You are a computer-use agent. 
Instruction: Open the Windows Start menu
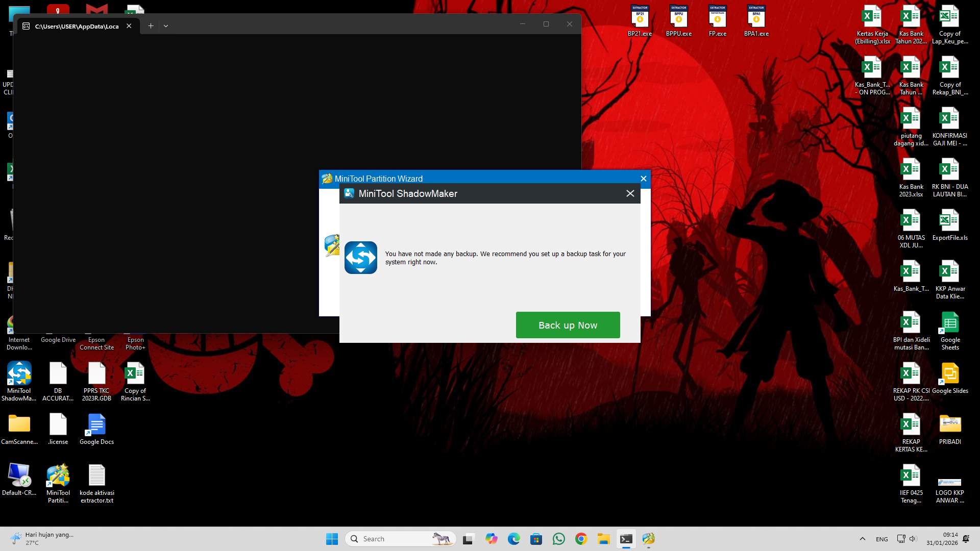[x=332, y=538]
